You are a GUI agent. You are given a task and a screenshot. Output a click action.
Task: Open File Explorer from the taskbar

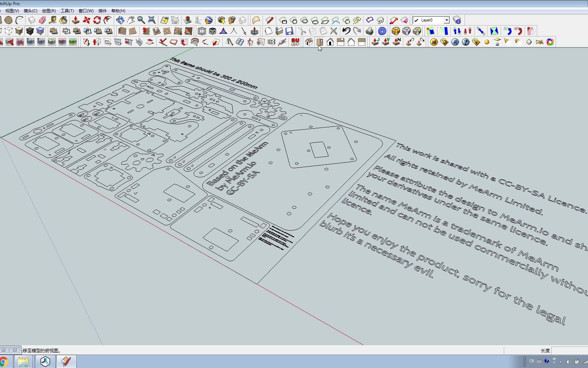coord(23,362)
